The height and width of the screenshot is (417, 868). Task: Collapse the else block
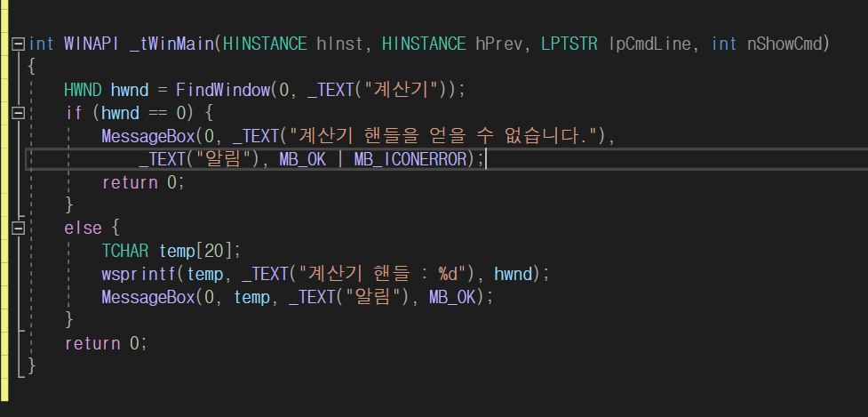(x=19, y=228)
